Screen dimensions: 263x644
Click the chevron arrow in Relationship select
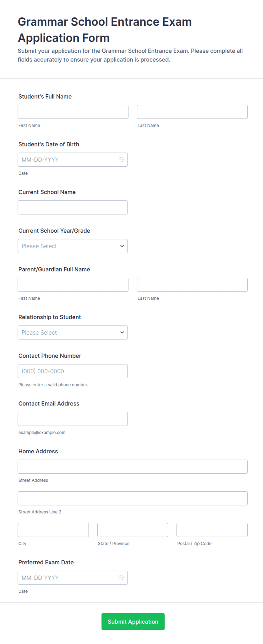click(x=122, y=332)
